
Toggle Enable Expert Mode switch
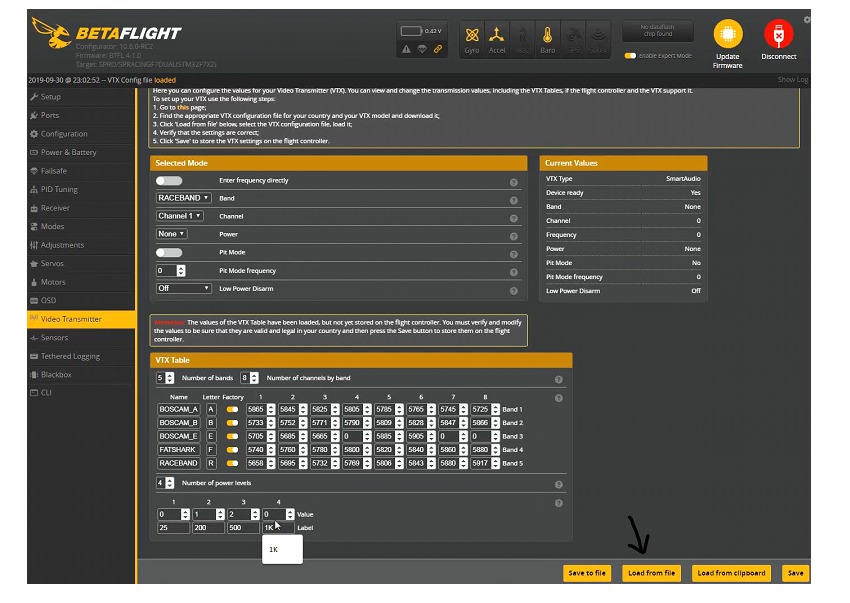[x=630, y=56]
